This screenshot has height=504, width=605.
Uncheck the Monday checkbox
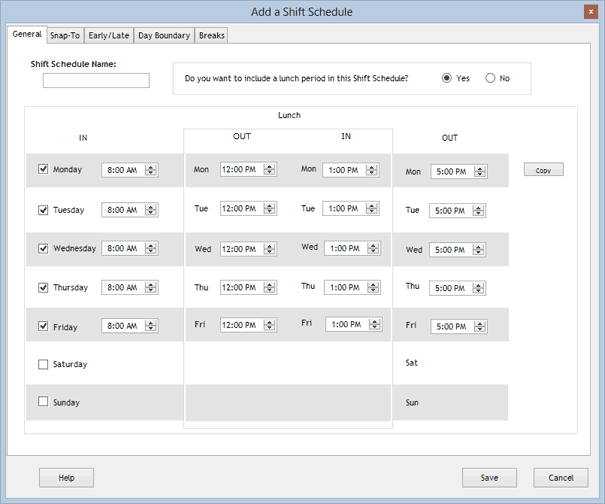(43, 169)
